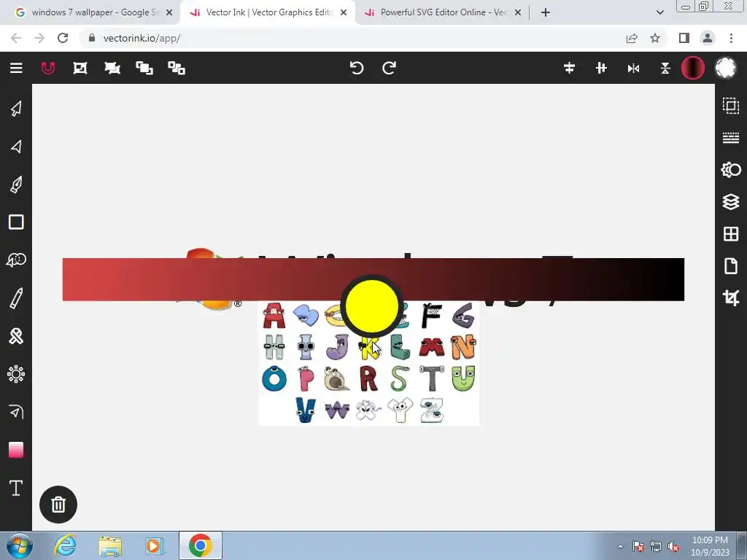Select the shape builder tool
Screen dimensions: 747x560
[x=16, y=260]
